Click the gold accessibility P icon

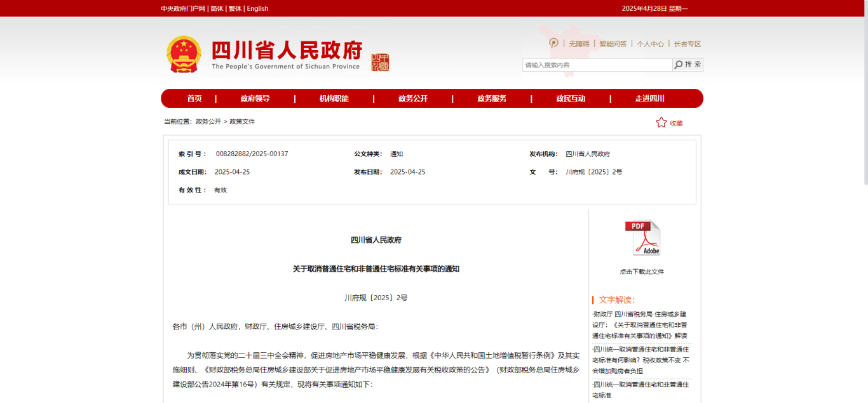pos(553,43)
